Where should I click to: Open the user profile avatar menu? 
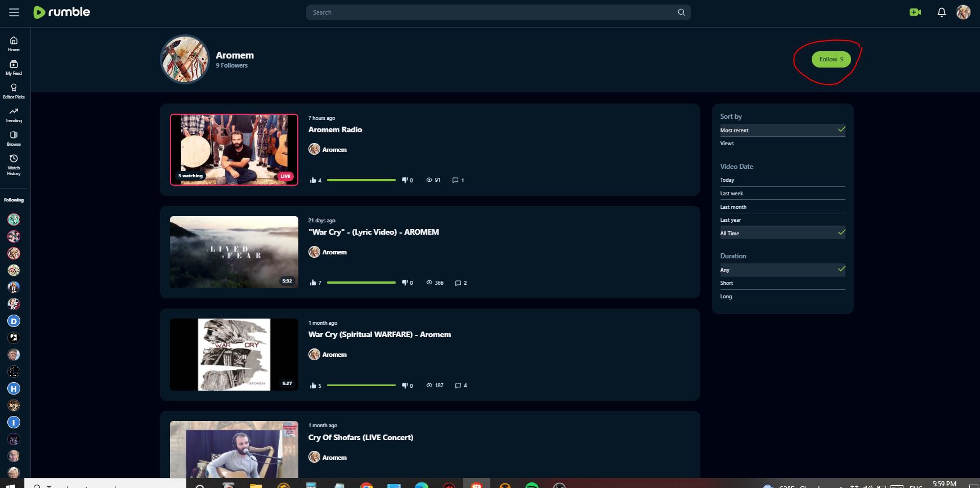963,12
